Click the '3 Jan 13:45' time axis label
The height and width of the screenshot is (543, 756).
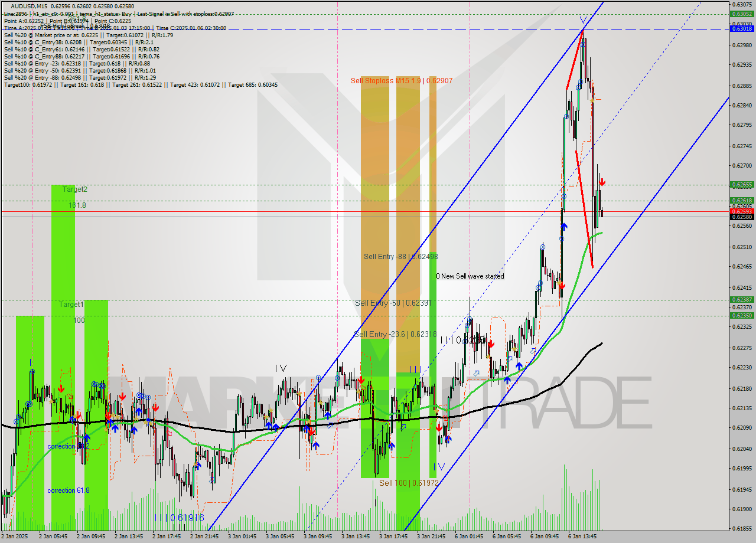click(x=356, y=537)
